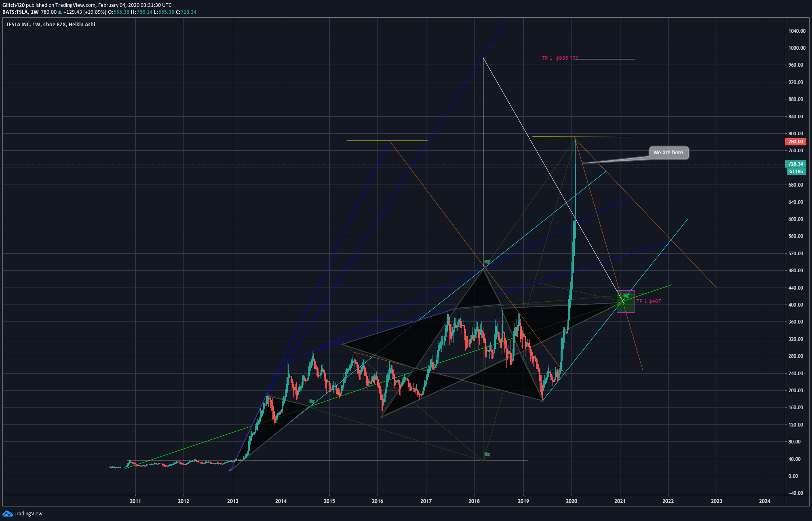Viewport: 812px width, 521px height.
Task: Select the magenta target box near TP 1 $407
Action: click(626, 301)
